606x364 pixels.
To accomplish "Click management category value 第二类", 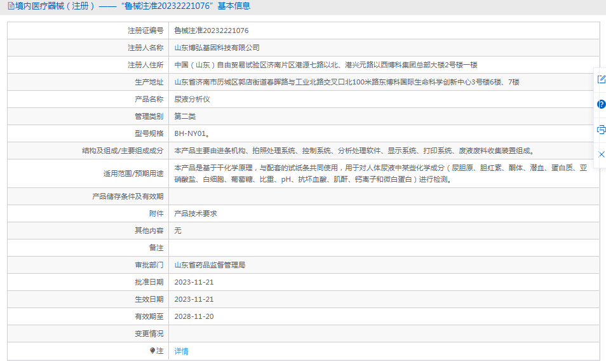I will pos(185,116).
